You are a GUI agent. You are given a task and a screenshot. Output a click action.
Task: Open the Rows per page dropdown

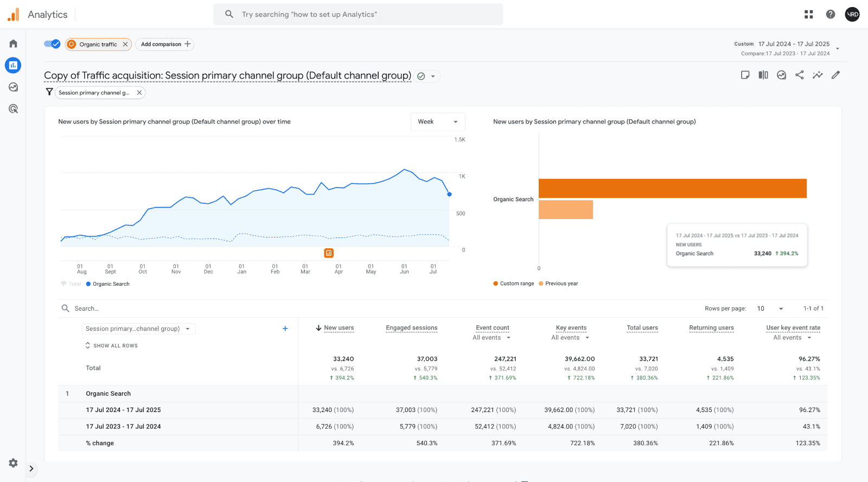770,309
